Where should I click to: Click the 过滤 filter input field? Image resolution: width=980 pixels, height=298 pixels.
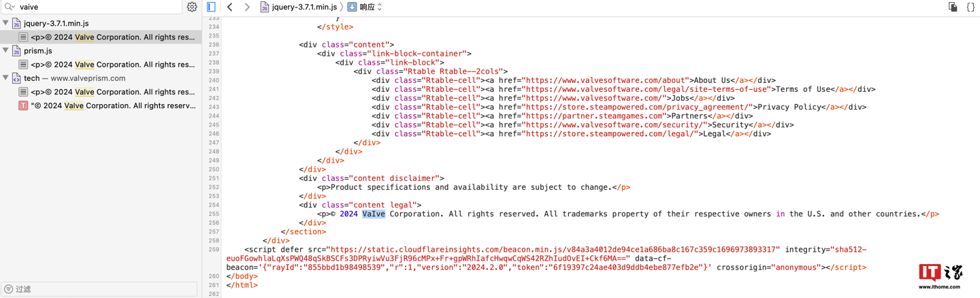point(102,289)
